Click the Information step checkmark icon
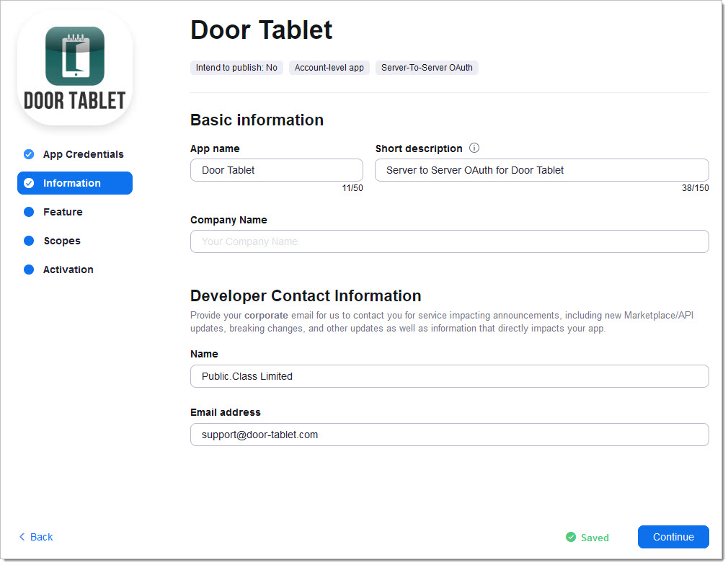The width and height of the screenshot is (728, 565). (x=29, y=183)
